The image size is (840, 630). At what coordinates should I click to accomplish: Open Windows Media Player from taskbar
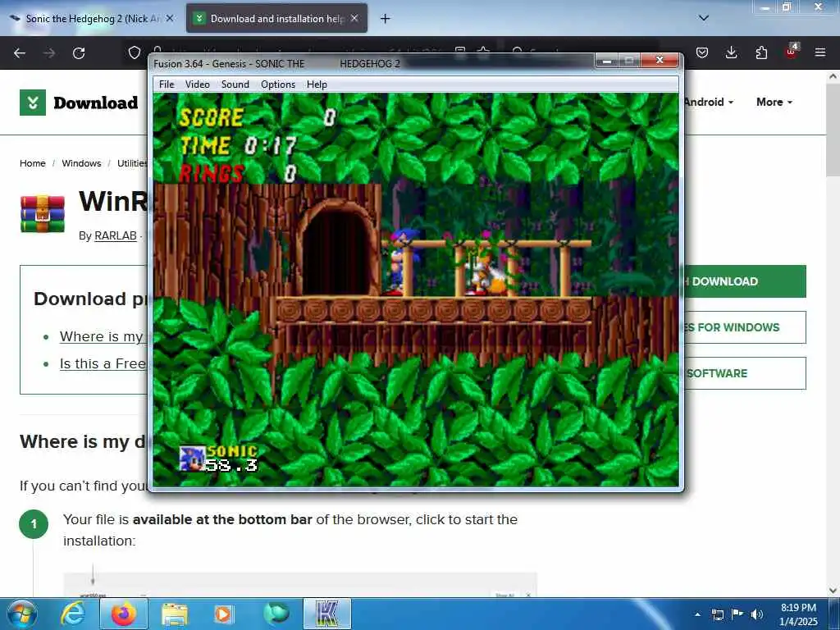coord(223,614)
